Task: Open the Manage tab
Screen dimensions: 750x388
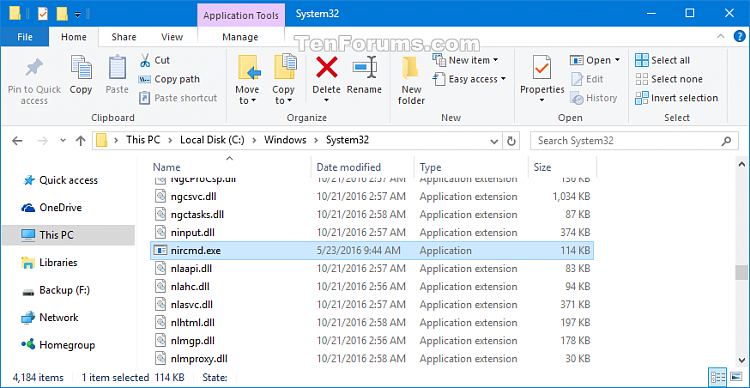Action: [x=240, y=37]
